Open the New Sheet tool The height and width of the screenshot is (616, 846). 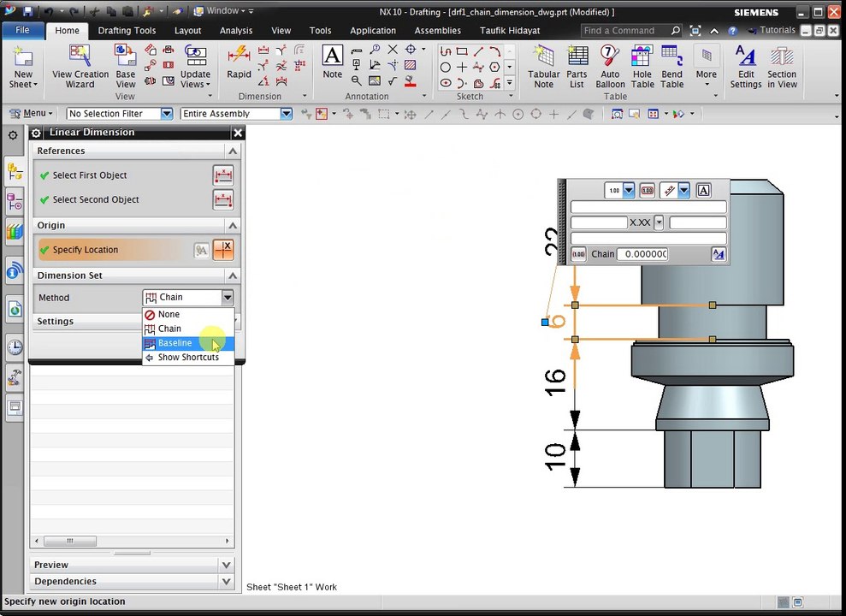22,67
